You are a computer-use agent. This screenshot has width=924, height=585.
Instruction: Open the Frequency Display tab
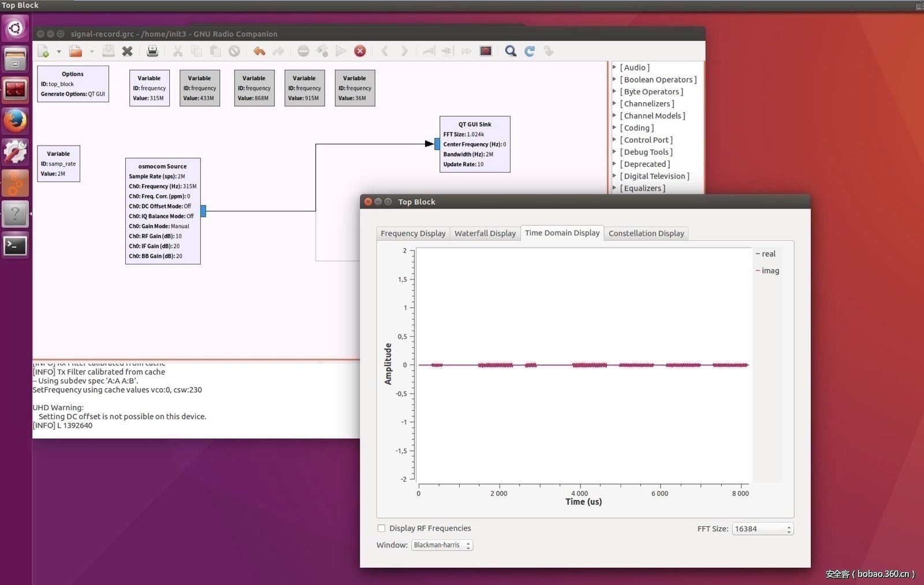point(413,233)
